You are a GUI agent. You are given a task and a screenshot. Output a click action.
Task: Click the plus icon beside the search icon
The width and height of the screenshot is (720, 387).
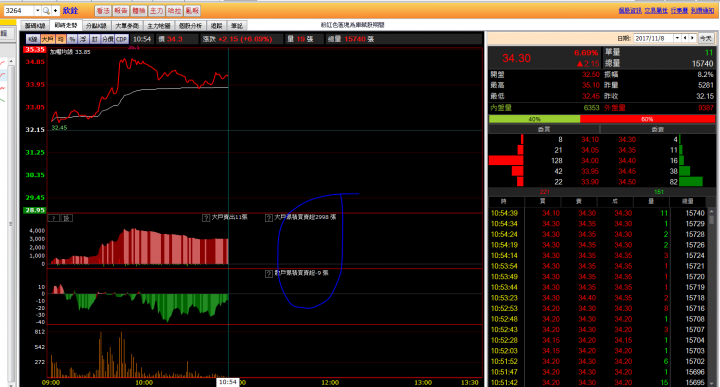click(x=56, y=11)
